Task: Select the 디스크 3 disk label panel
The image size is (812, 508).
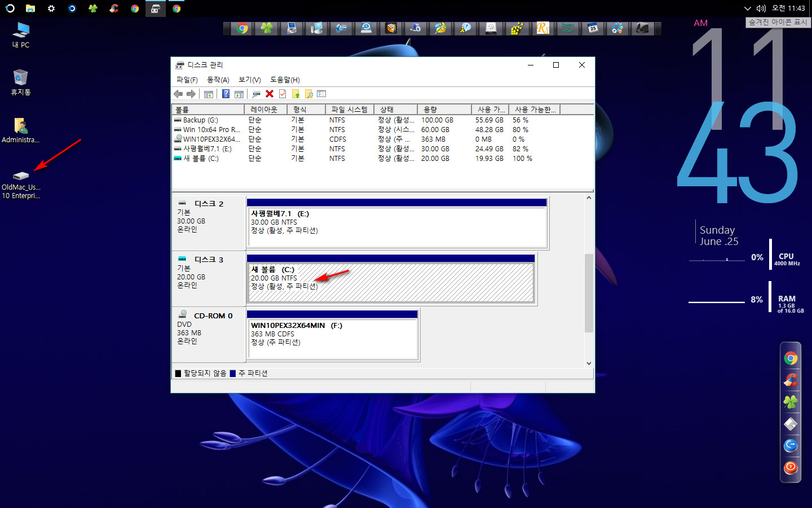Action: (x=209, y=279)
